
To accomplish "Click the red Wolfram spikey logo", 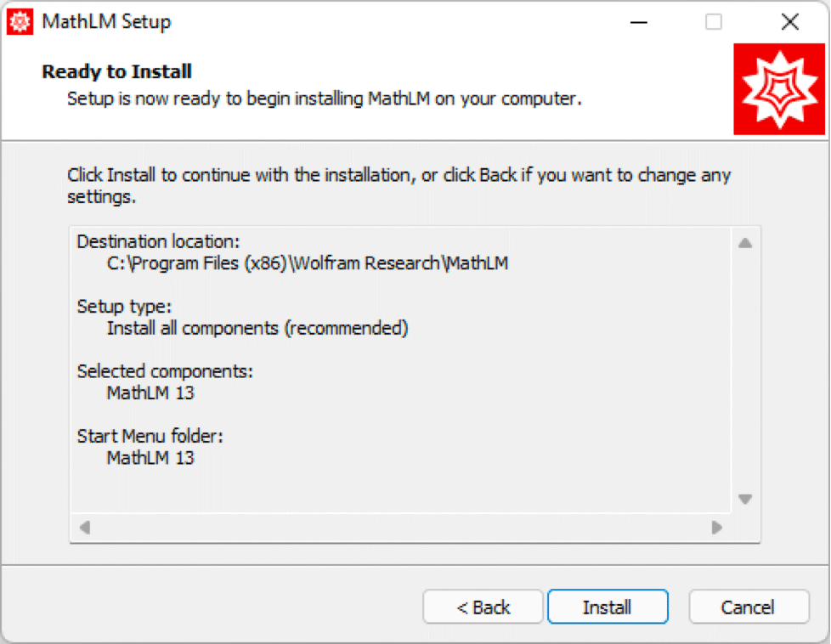I will tap(779, 89).
